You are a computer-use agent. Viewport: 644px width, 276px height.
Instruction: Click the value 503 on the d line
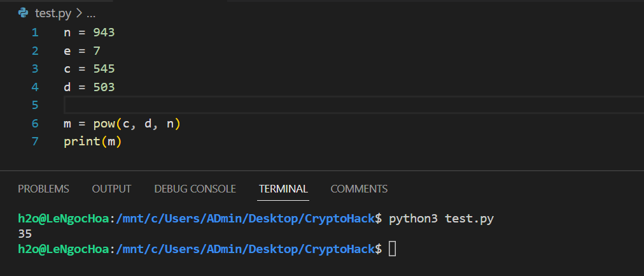(x=104, y=87)
